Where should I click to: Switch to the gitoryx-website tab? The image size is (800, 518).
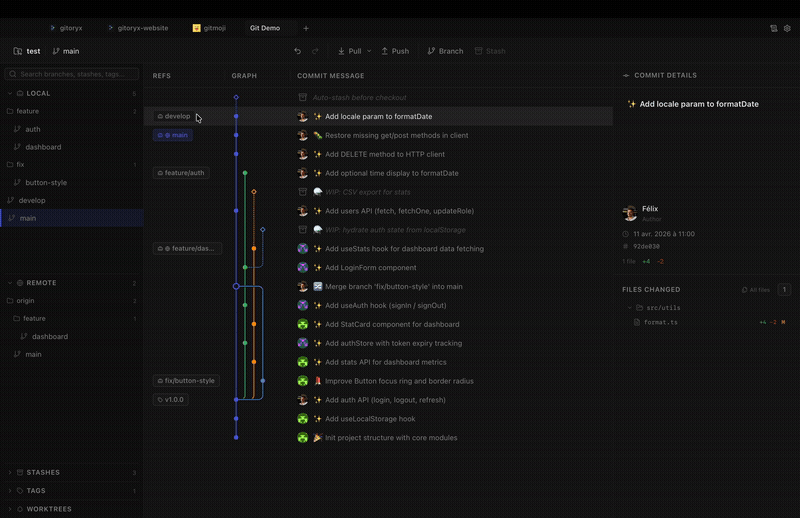(138, 28)
